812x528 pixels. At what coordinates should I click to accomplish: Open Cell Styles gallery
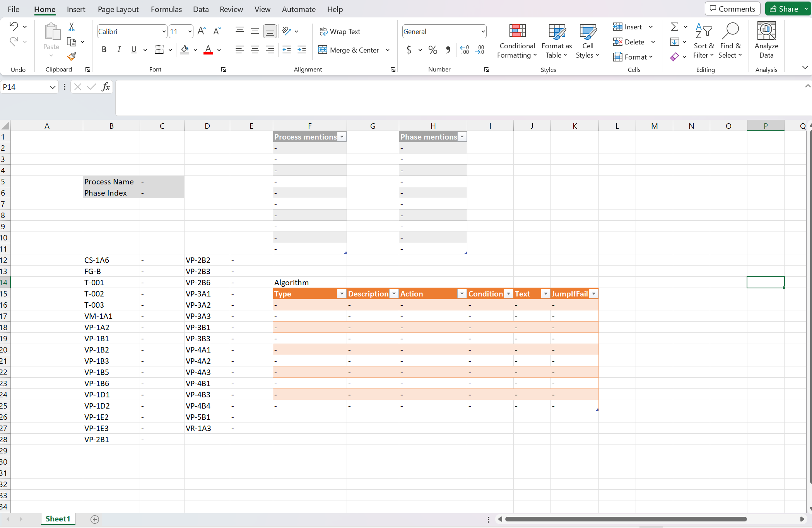tap(588, 41)
